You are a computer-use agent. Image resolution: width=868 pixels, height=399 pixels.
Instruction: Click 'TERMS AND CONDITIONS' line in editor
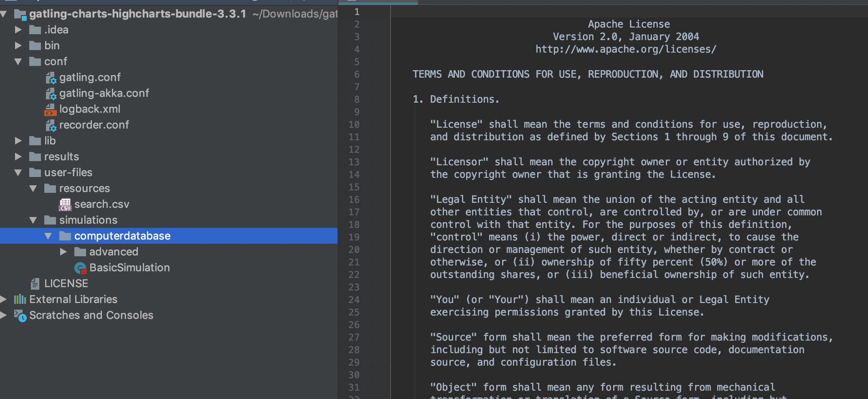588,74
